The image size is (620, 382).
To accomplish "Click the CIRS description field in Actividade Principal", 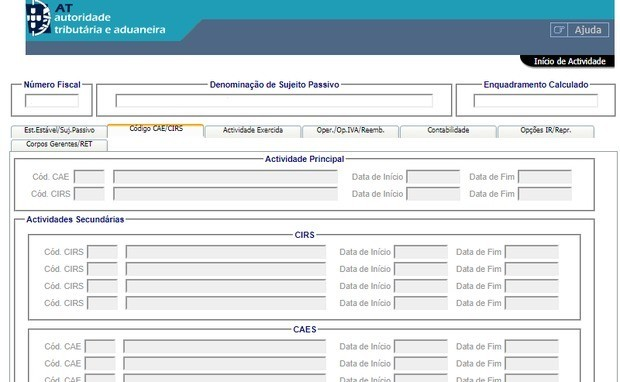I will pos(225,194).
